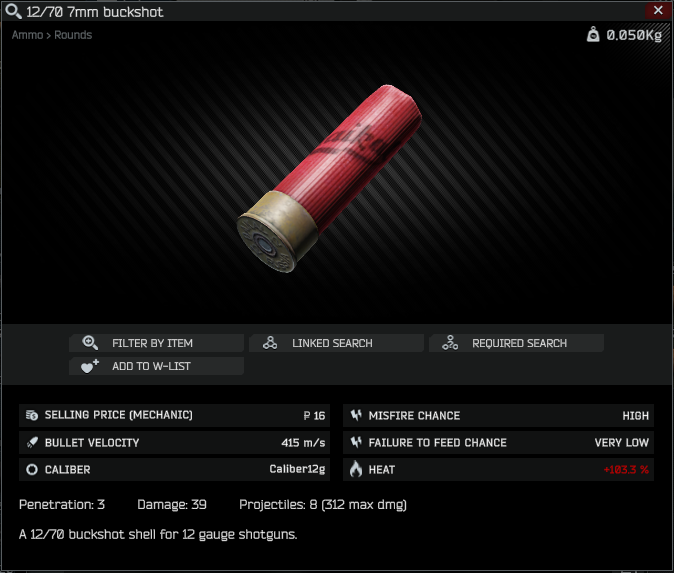Click the weight bag icon
The width and height of the screenshot is (674, 573).
[593, 34]
